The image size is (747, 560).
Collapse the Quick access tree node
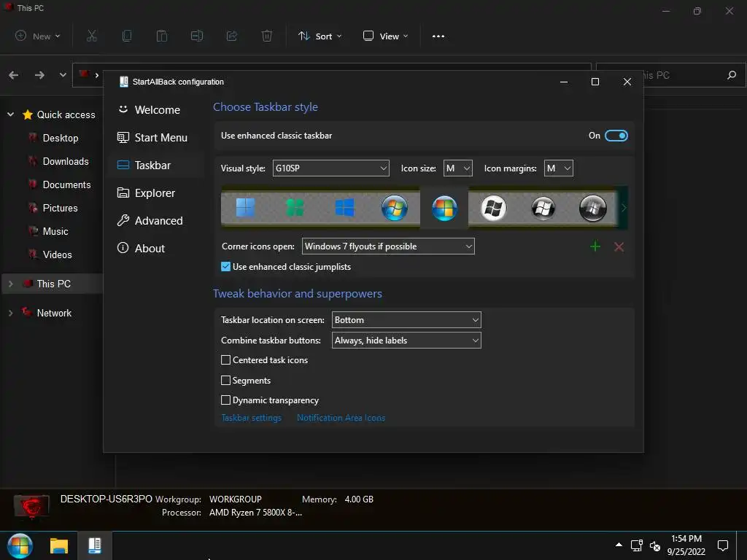coord(10,114)
